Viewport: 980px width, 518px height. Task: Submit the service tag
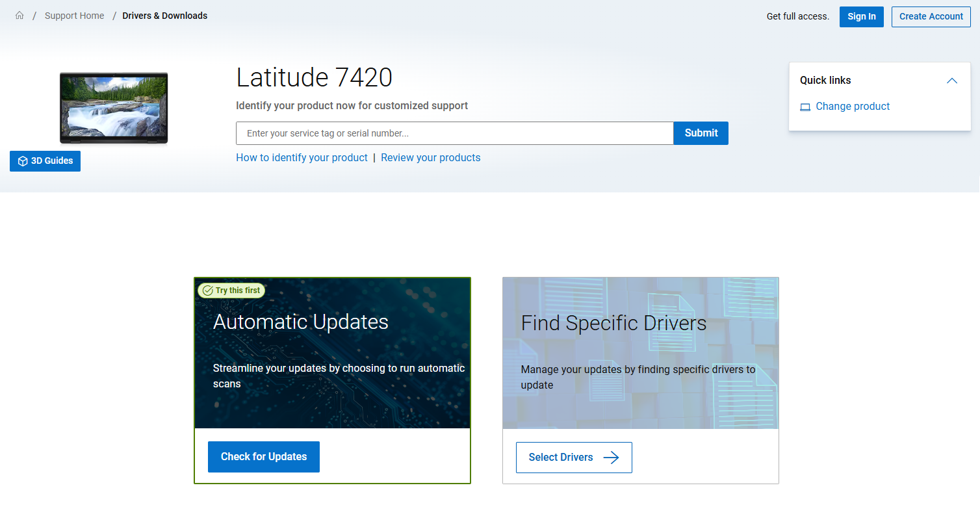click(x=701, y=133)
